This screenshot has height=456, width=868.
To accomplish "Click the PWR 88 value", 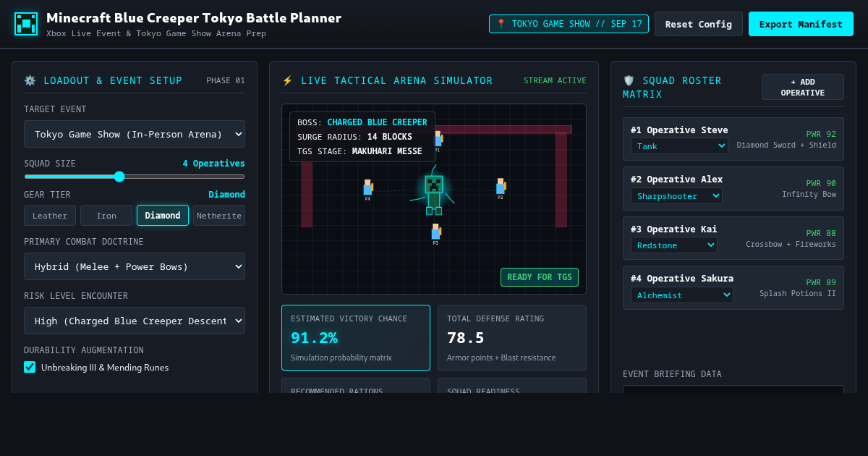I will (821, 233).
